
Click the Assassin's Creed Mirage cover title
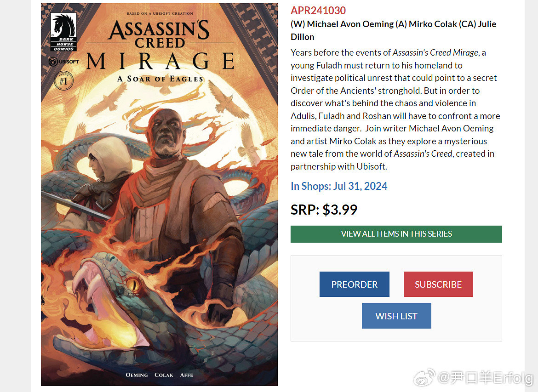(159, 46)
